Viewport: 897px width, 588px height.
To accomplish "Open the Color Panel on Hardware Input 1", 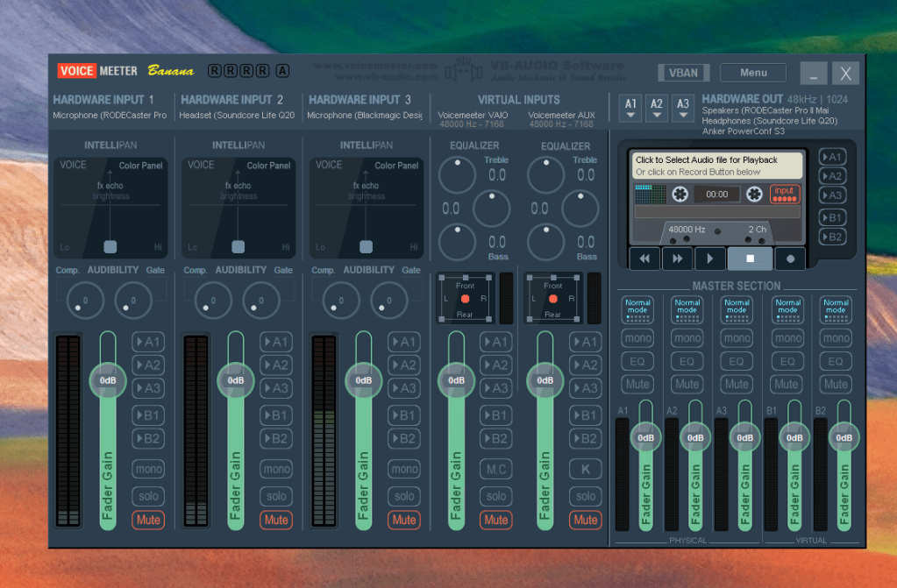I will (x=140, y=166).
